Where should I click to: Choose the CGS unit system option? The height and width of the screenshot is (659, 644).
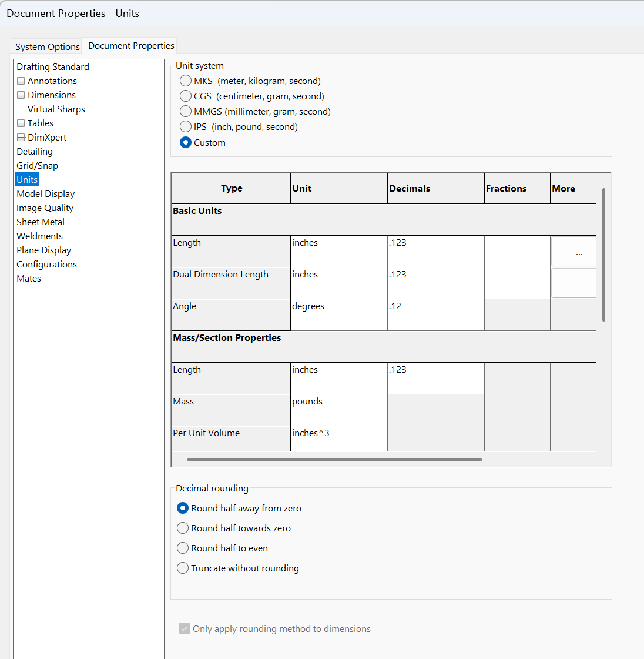pyautogui.click(x=186, y=96)
